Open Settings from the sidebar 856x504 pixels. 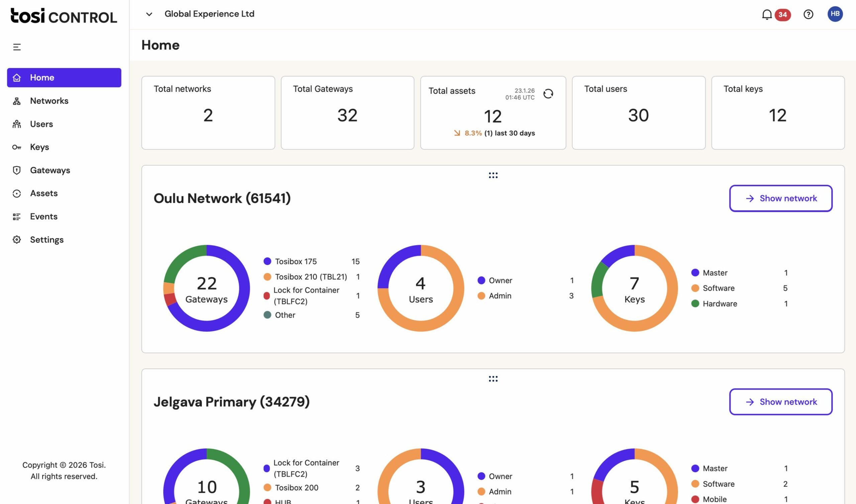click(x=46, y=239)
